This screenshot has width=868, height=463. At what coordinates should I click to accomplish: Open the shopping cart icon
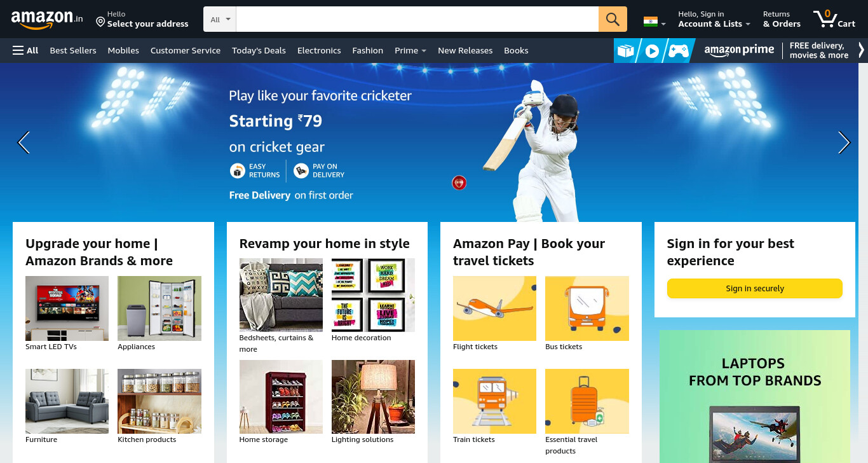click(x=834, y=19)
